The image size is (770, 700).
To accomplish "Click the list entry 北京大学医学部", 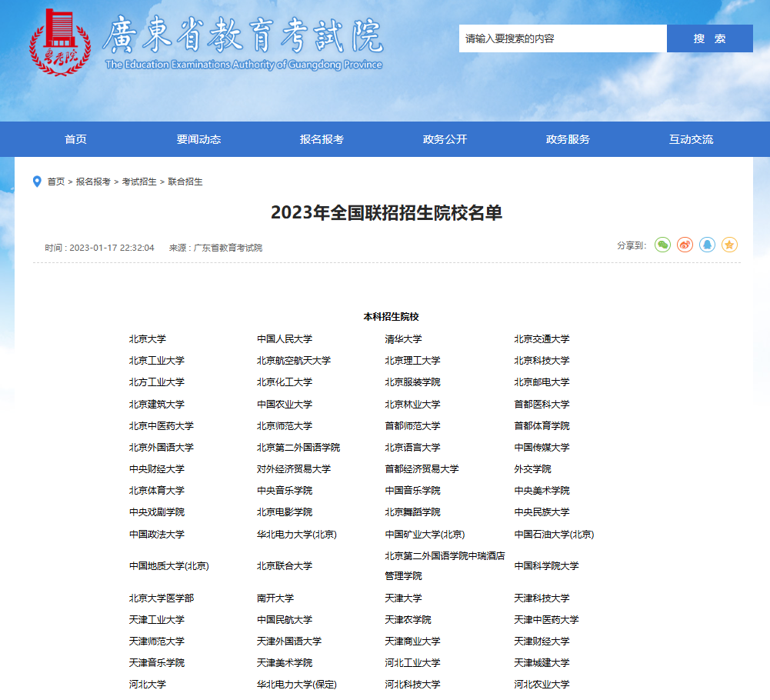I will tap(161, 598).
